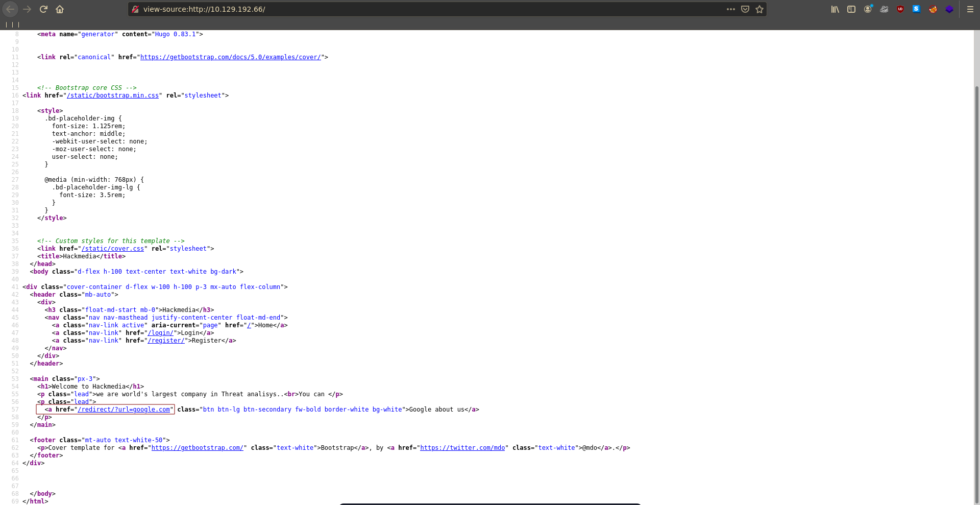Toggle the crossed-out fox extension

coord(933,9)
